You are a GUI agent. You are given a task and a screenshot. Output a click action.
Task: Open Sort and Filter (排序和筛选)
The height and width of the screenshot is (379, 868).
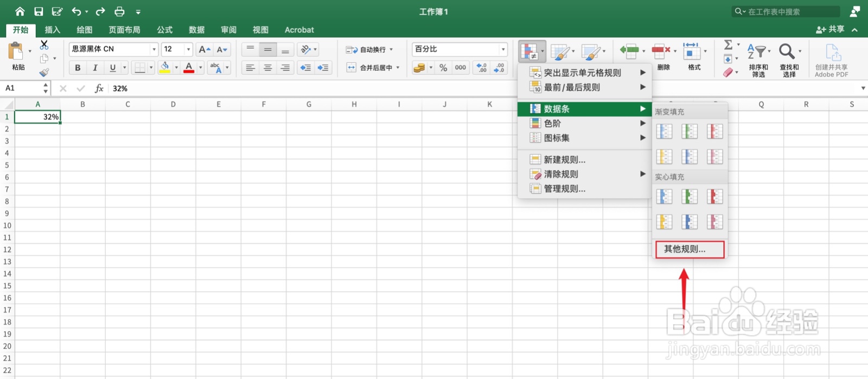pyautogui.click(x=758, y=60)
